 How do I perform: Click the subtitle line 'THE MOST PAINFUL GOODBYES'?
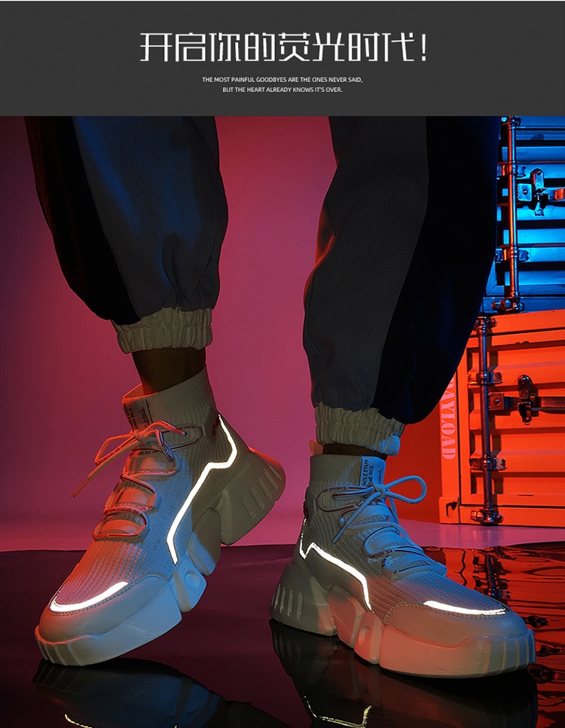(282, 79)
